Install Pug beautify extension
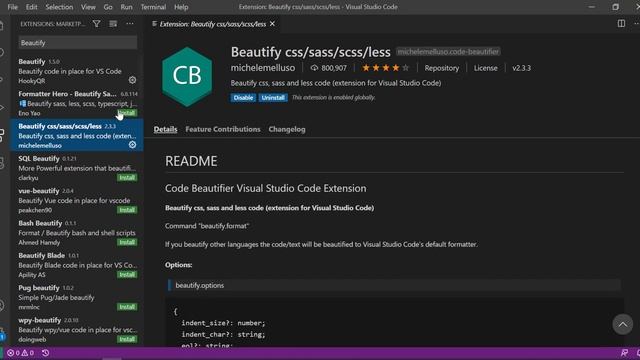The width and height of the screenshot is (640, 360). click(127, 307)
